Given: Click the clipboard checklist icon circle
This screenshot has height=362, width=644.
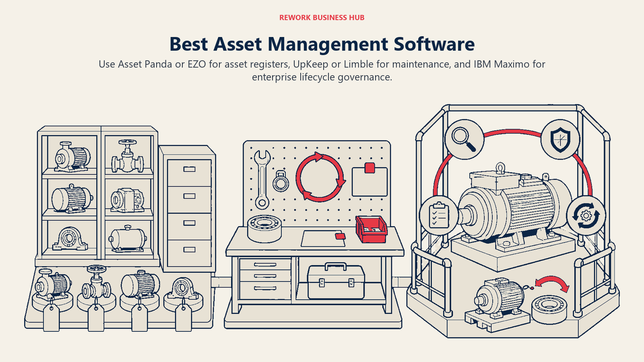Looking at the screenshot, I should point(439,215).
